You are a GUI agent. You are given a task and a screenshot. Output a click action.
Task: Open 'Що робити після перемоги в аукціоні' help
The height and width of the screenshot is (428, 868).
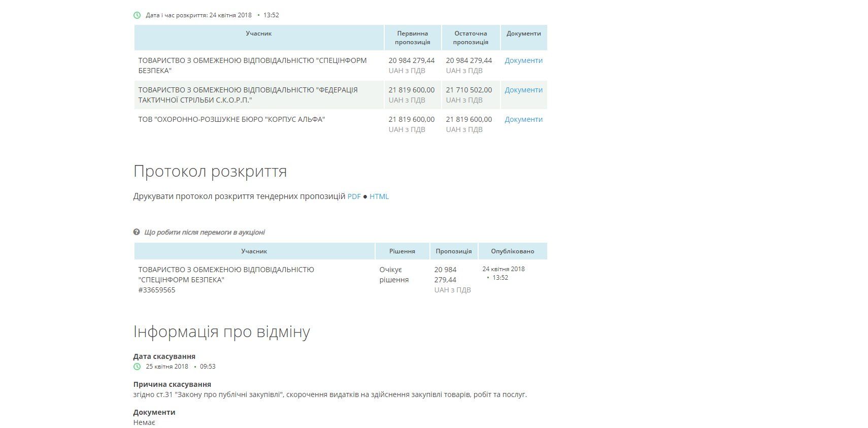(x=205, y=233)
